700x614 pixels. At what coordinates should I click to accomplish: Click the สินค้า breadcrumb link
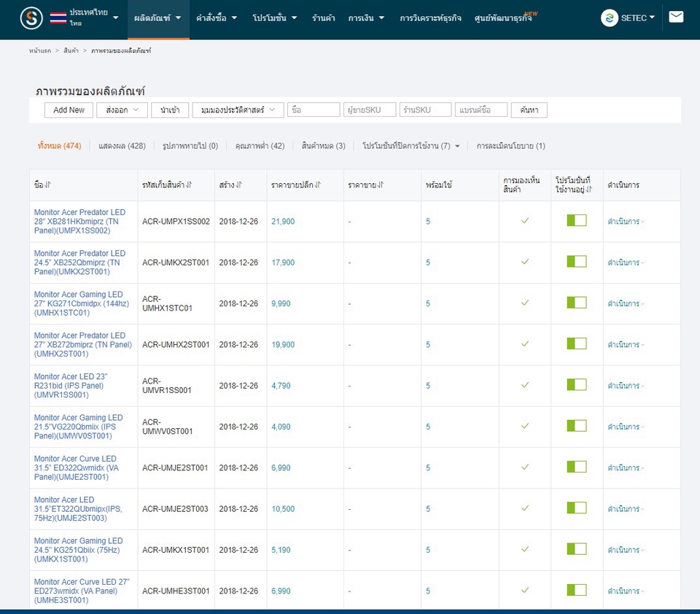pos(71,51)
